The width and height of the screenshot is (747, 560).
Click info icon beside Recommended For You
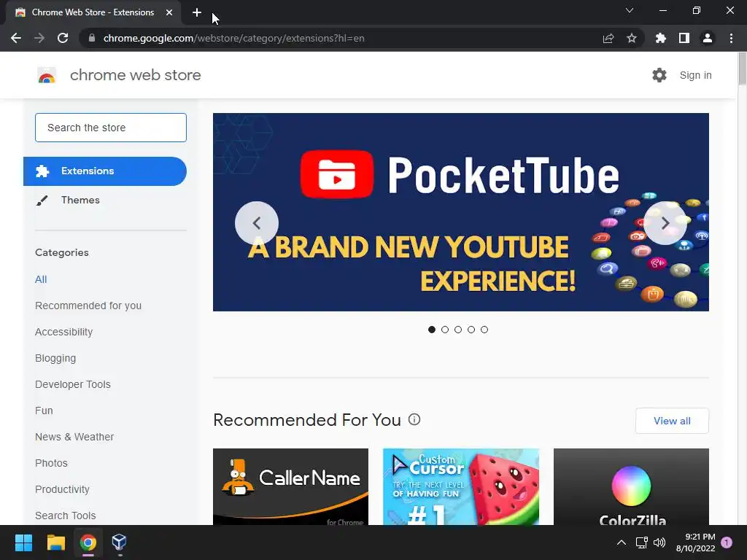pyautogui.click(x=414, y=419)
